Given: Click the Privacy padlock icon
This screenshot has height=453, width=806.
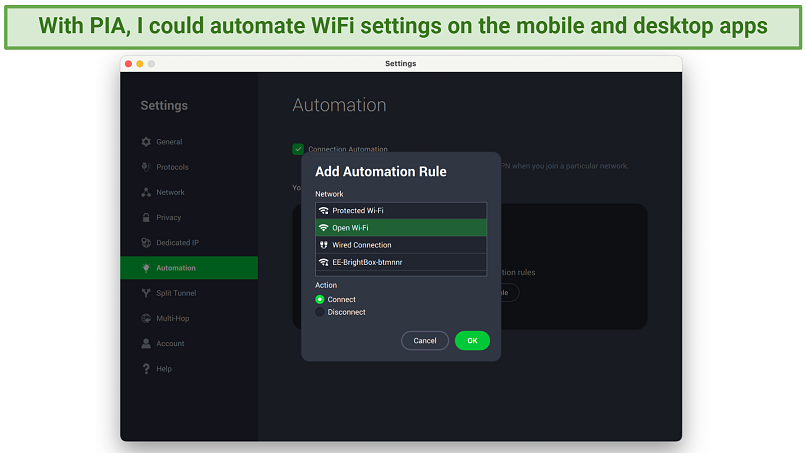Looking at the screenshot, I should coord(146,218).
